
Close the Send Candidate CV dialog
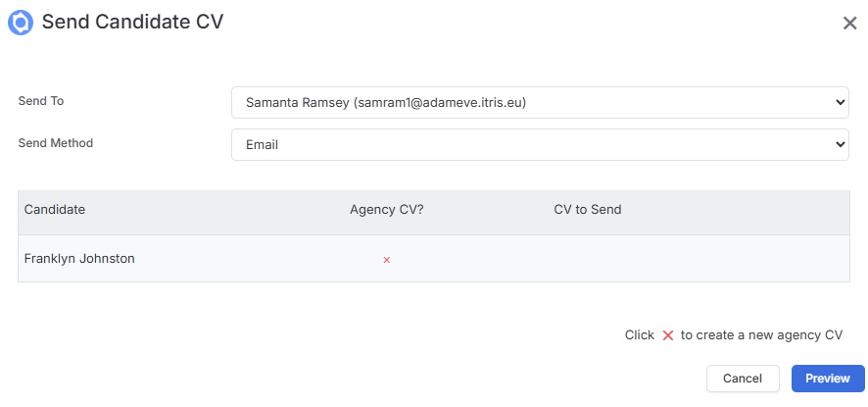[849, 24]
